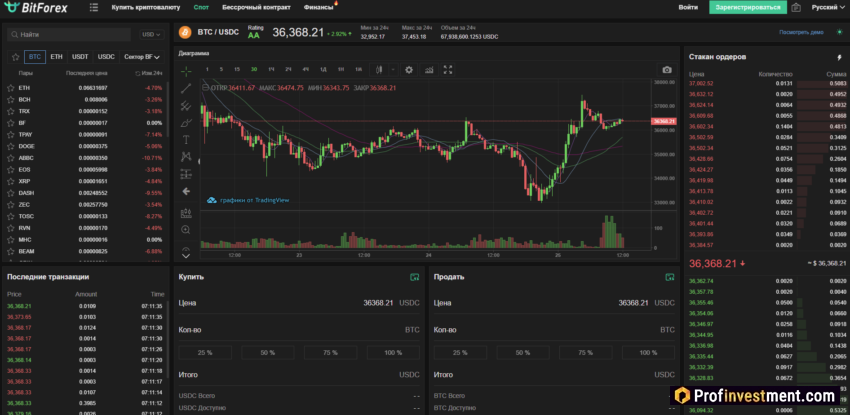The image size is (850, 415).
Task: Favorite the BEAM pair star
Action: coord(10,251)
